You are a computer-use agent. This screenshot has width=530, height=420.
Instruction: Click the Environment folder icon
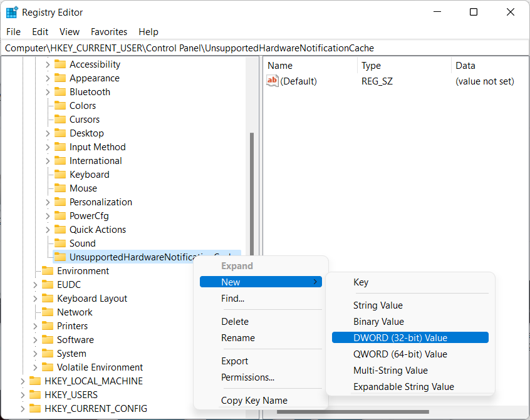tap(48, 271)
